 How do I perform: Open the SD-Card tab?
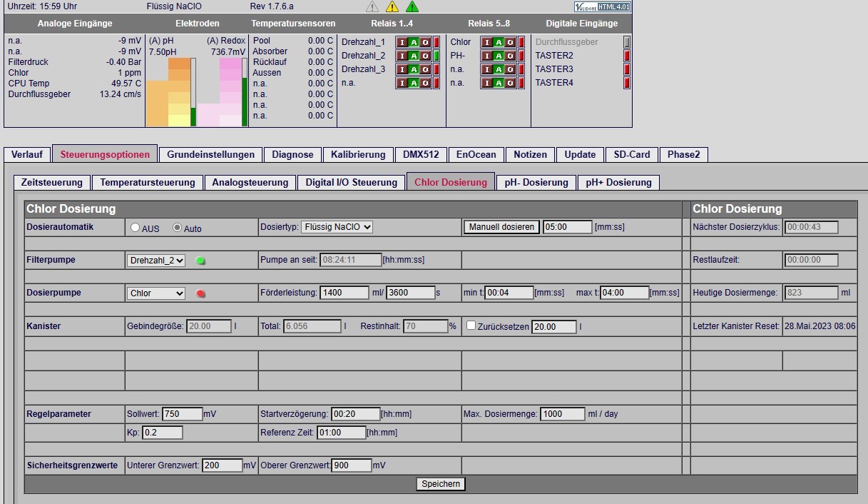pyautogui.click(x=631, y=154)
